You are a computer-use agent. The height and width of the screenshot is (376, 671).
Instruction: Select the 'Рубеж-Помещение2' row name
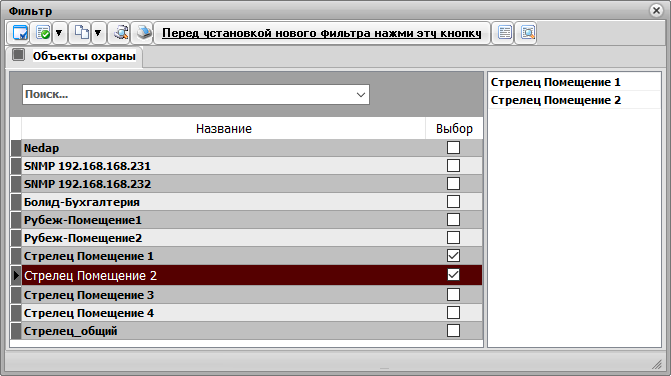pyautogui.click(x=83, y=238)
